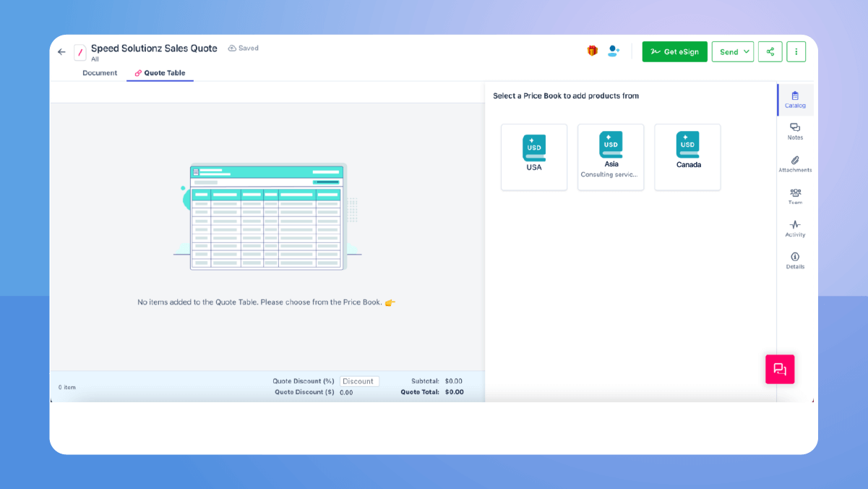Open the Notes panel

pyautogui.click(x=795, y=132)
